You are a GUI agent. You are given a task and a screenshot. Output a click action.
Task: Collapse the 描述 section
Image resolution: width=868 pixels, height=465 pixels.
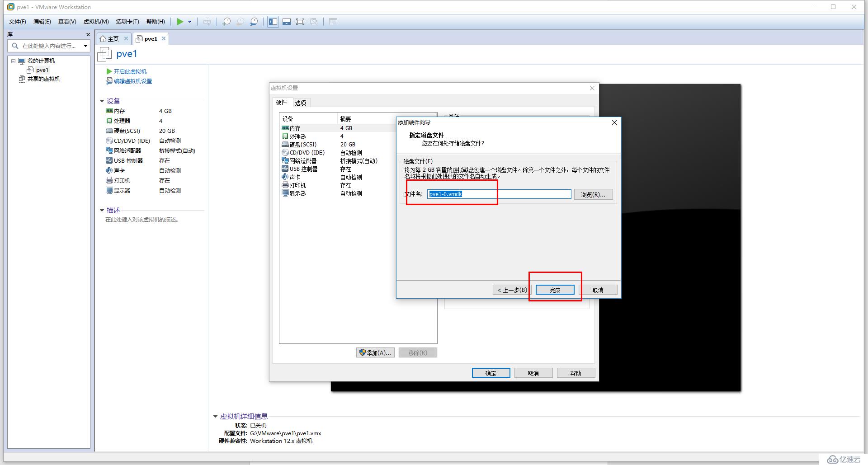[102, 211]
